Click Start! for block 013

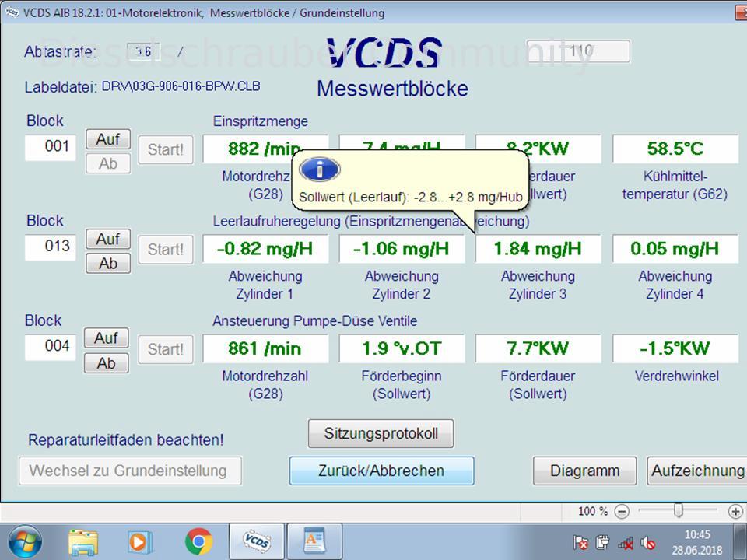click(166, 249)
